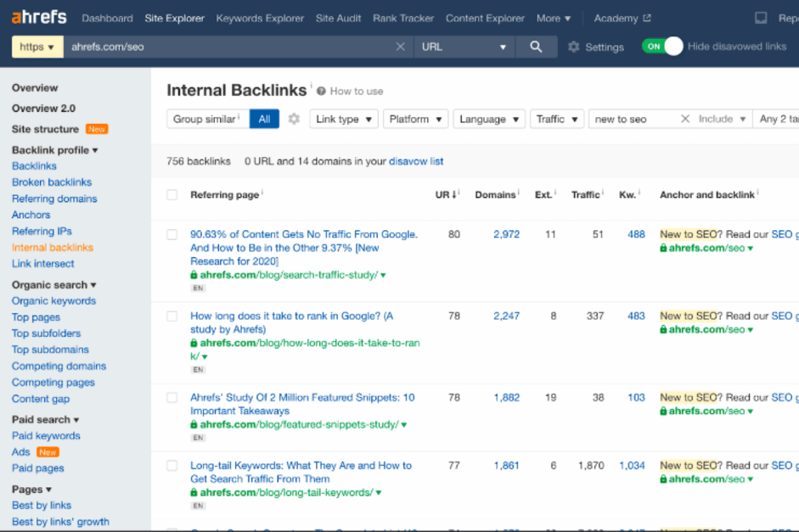Image resolution: width=799 pixels, height=532 pixels.
Task: Open Content gap in sidebar
Action: click(x=41, y=399)
